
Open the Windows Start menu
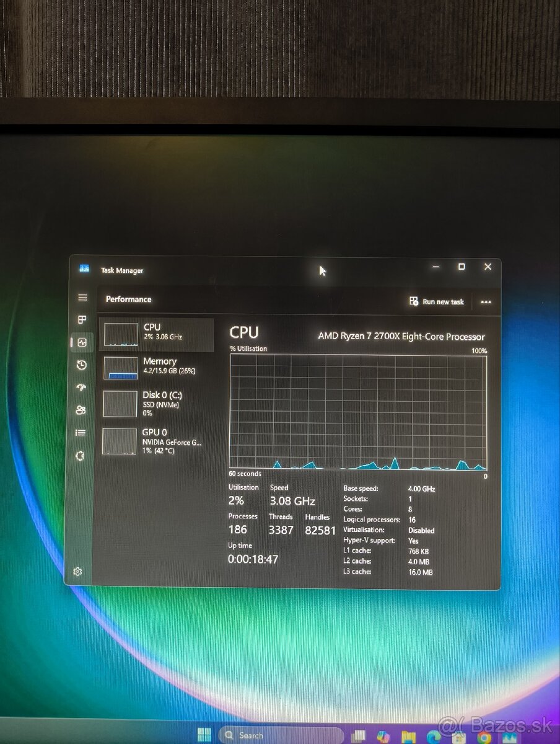click(x=205, y=734)
